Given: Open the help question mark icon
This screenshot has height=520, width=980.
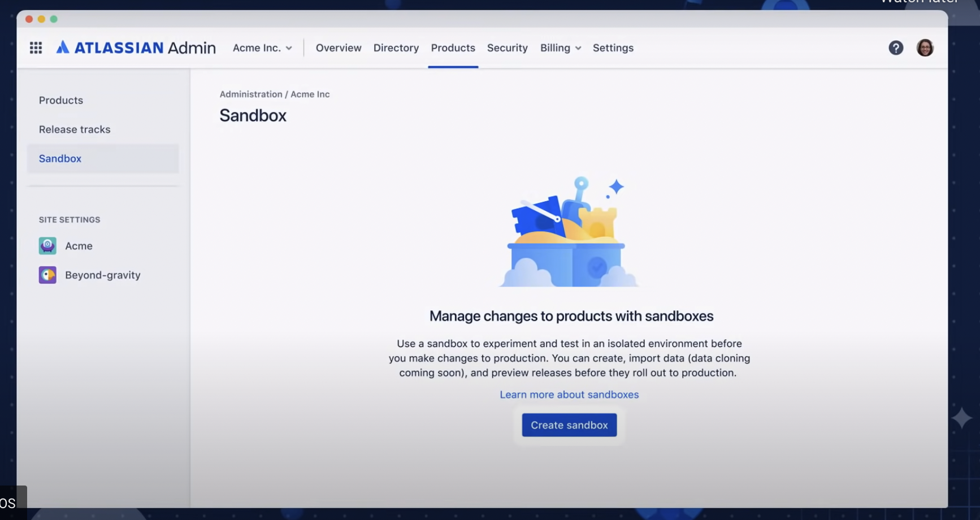Looking at the screenshot, I should click(896, 48).
